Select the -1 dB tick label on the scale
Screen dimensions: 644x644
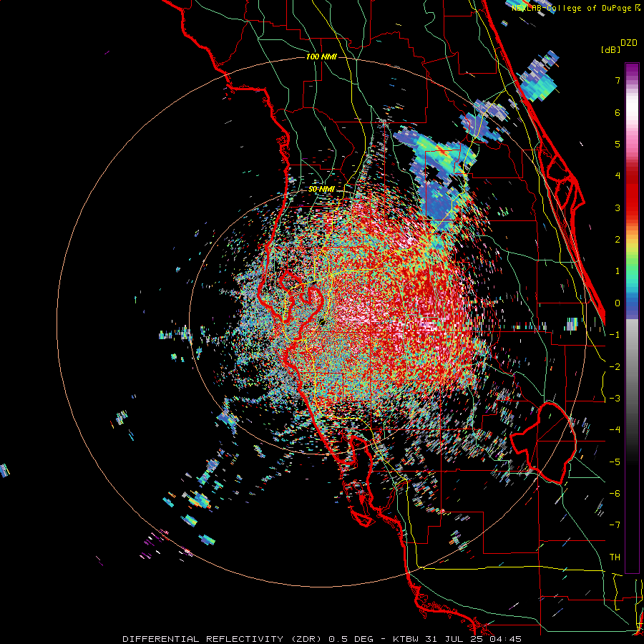coord(615,335)
